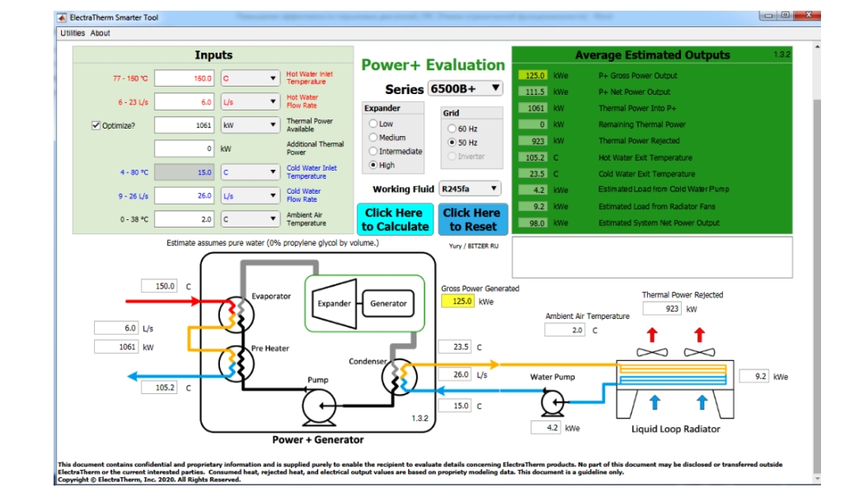Click the radiator fans 9.2 kWe diagram box
Screen dimensions: 868x502
(754, 377)
